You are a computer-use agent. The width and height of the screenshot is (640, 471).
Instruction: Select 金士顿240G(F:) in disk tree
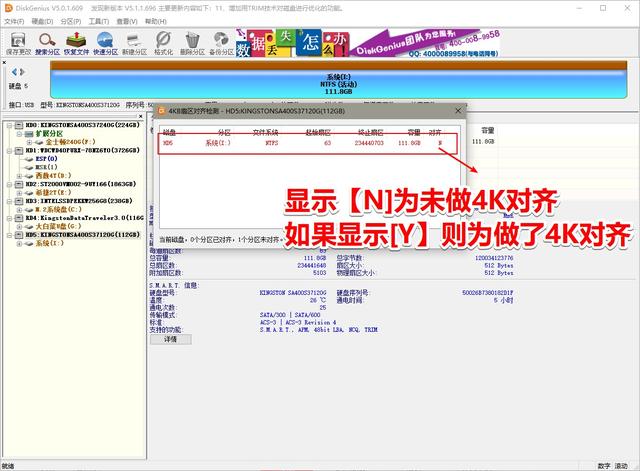[x=70, y=142]
